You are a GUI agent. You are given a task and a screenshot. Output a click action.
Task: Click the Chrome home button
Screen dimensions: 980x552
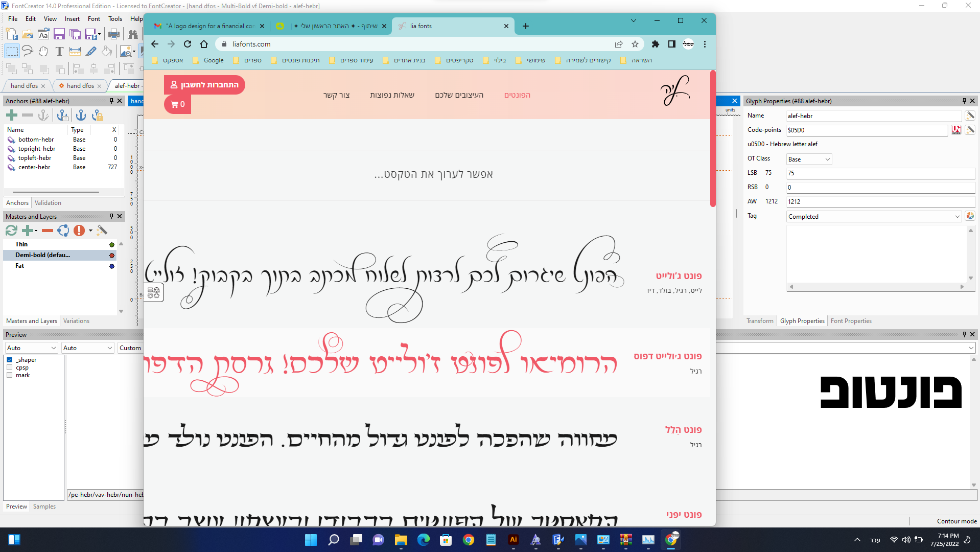(204, 44)
